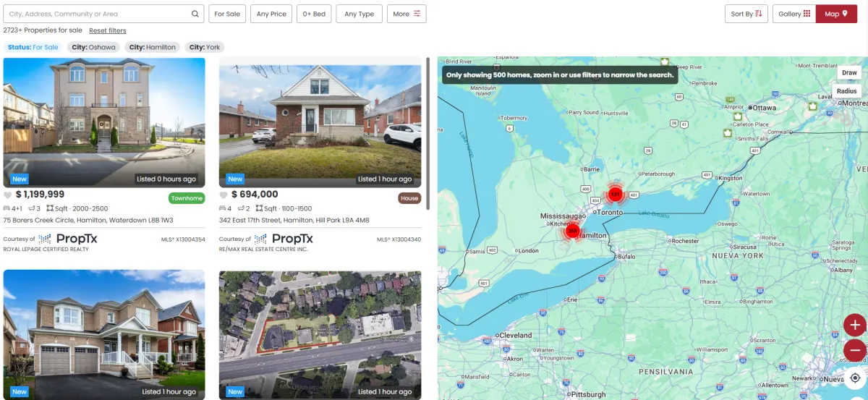Open the red cluster near Hamilton
The image size is (868, 400).
572,231
